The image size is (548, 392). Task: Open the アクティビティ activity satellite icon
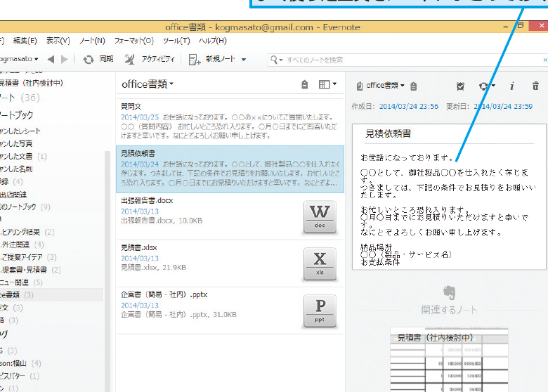pyautogui.click(x=129, y=60)
